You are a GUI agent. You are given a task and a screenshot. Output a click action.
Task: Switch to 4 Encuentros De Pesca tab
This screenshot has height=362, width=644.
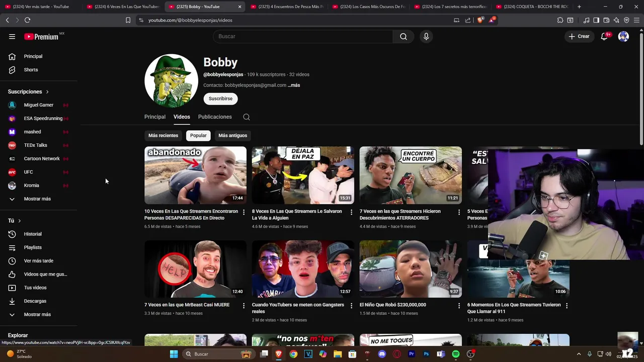coord(287,7)
